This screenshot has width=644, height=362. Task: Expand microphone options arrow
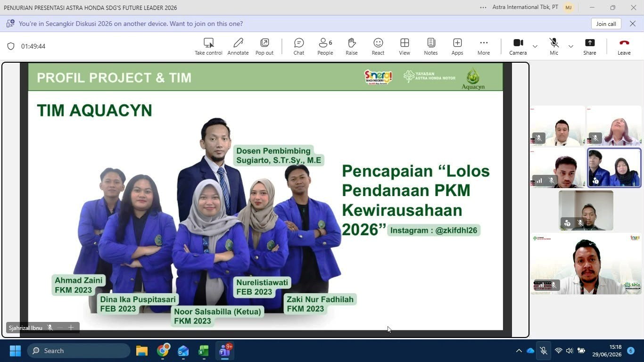coord(570,46)
